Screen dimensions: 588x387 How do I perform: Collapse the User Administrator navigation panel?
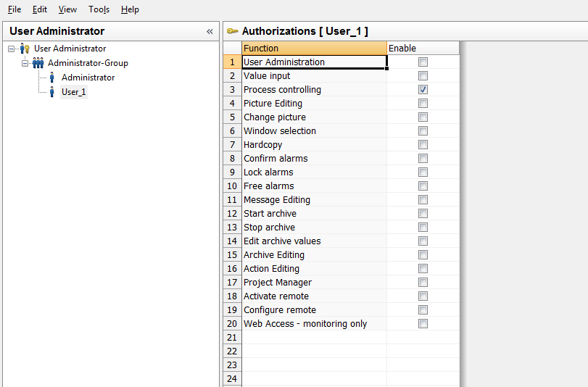tap(210, 31)
